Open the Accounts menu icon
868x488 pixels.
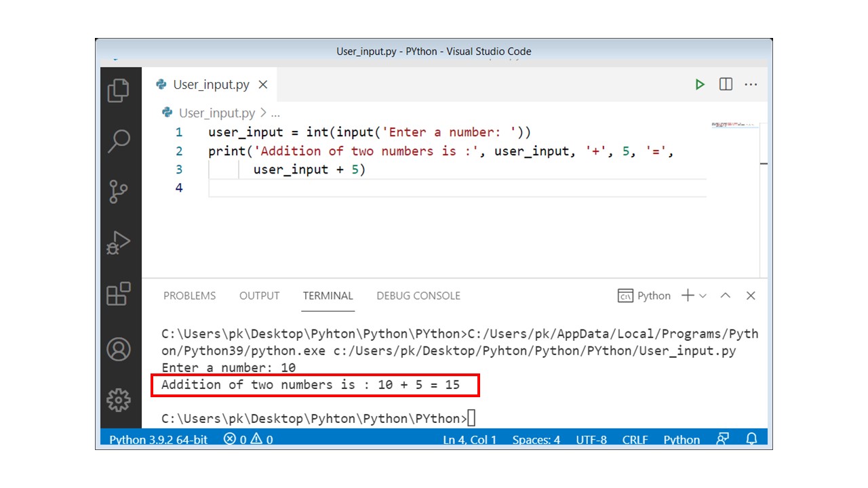[x=119, y=349]
